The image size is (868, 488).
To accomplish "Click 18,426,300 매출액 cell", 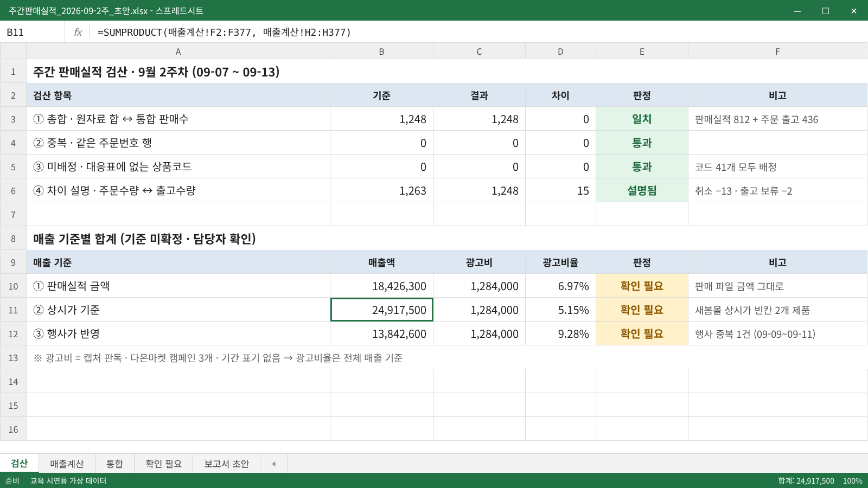I will coord(381,286).
